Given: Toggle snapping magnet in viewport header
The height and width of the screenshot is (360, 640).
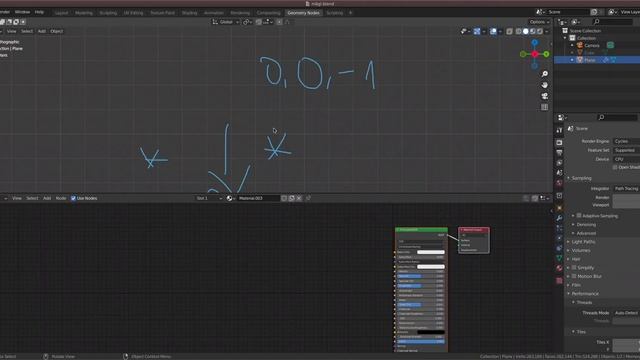Looking at the screenshot, I should [x=259, y=22].
